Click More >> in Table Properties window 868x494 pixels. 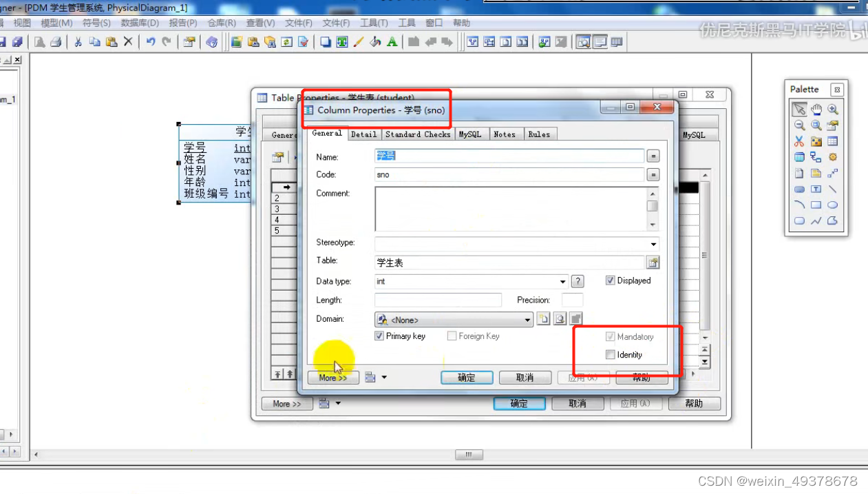click(287, 404)
